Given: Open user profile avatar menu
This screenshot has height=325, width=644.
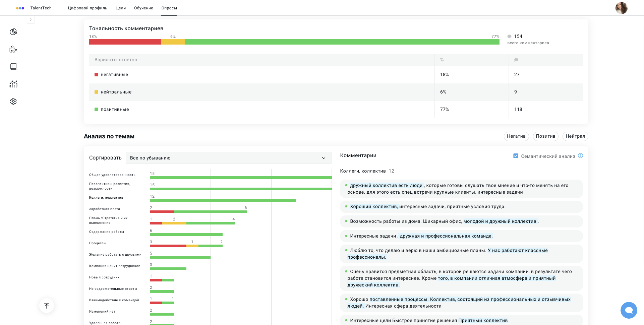Looking at the screenshot, I should (x=621, y=8).
